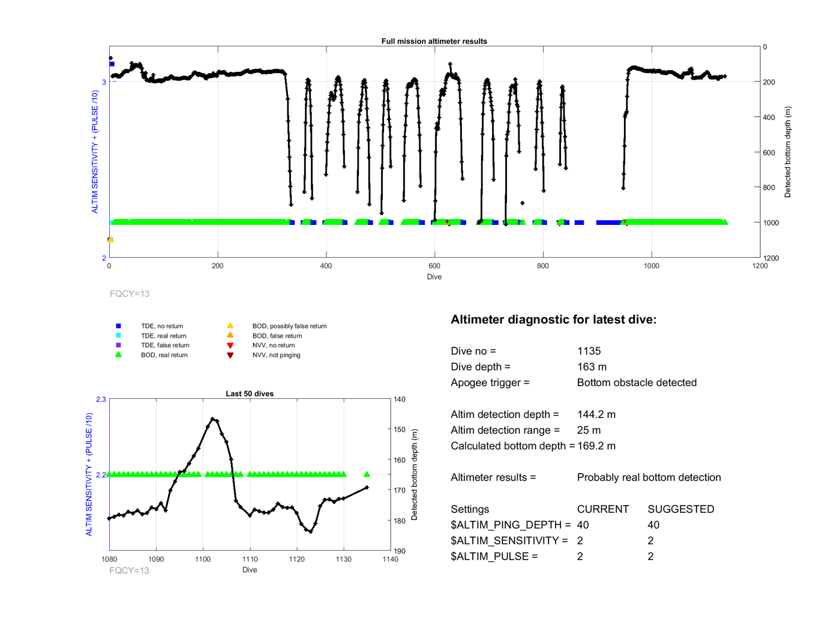Viewport: 840px width, 619px height.
Task: Click the '169.2 m' bottom depth value
Action: point(596,446)
